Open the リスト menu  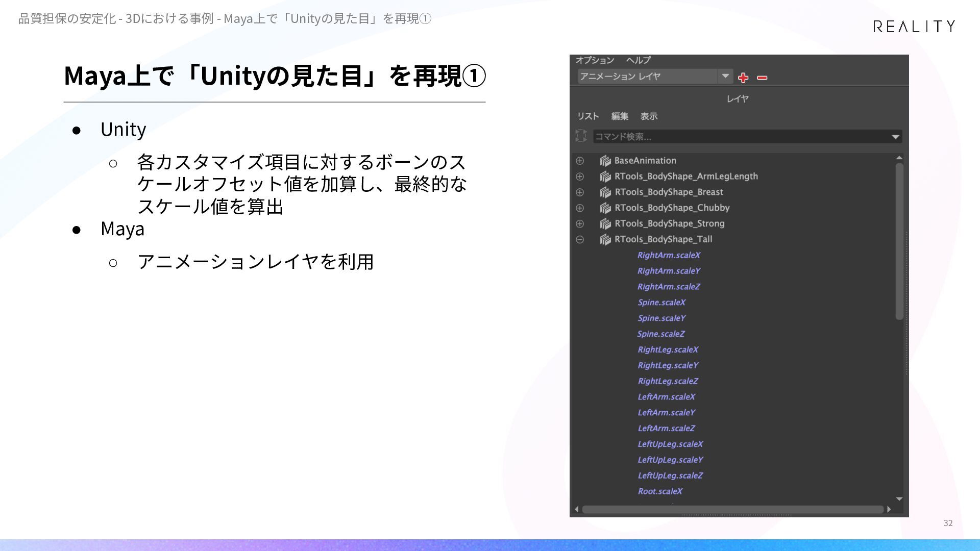tap(588, 116)
